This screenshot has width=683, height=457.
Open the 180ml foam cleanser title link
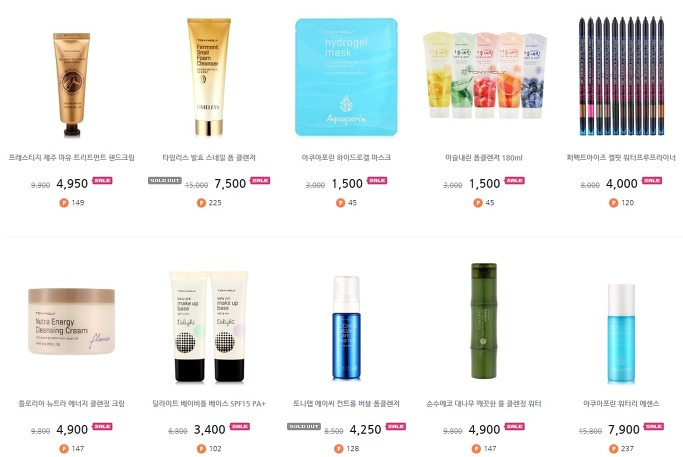tap(484, 158)
